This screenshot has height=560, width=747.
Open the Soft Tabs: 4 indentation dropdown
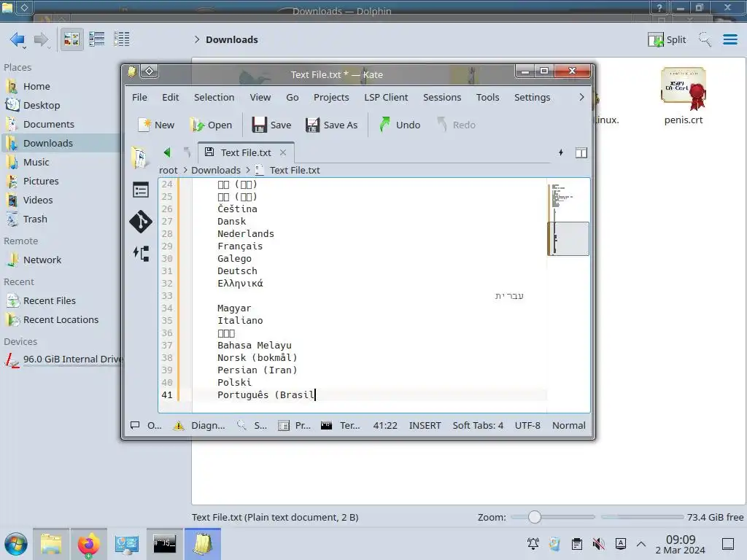click(x=477, y=425)
